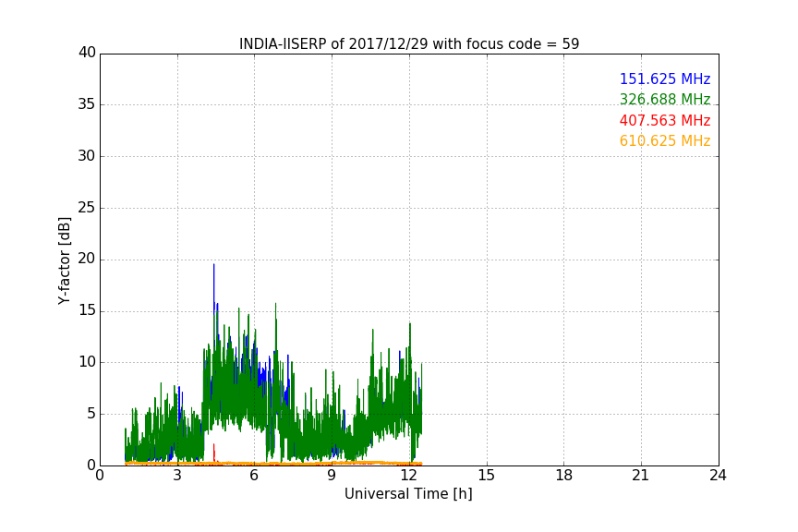This screenshot has height=532, width=798.
Task: Click the x-axis tick value 6
Action: pyautogui.click(x=254, y=476)
